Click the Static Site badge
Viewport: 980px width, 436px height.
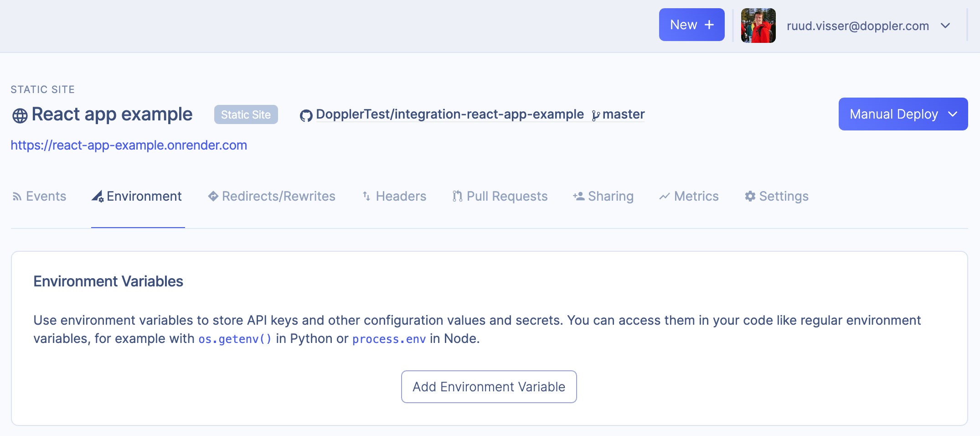[x=246, y=114]
